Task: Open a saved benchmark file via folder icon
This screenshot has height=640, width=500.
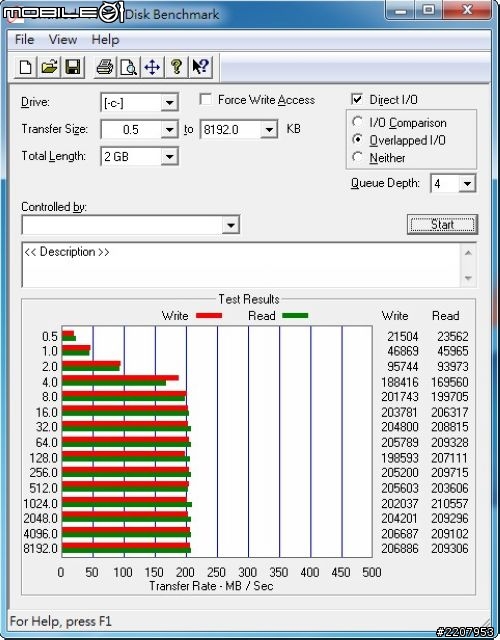Action: click(49, 67)
